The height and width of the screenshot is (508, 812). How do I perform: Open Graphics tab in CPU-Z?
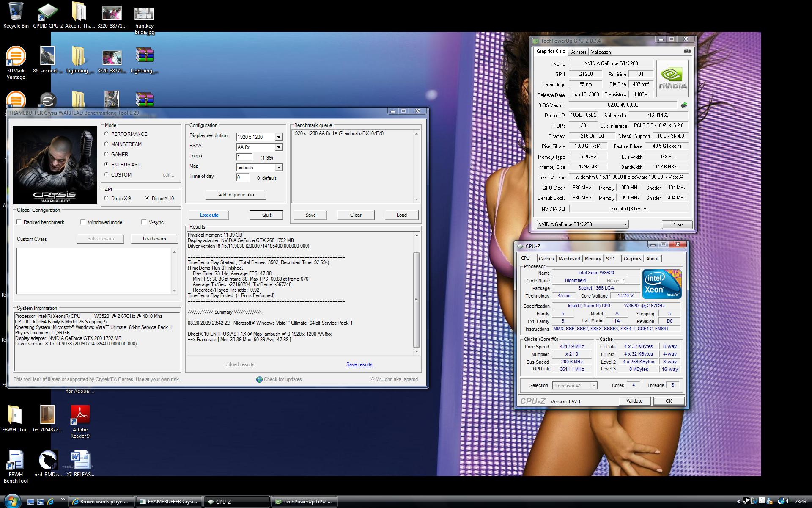pyautogui.click(x=632, y=259)
